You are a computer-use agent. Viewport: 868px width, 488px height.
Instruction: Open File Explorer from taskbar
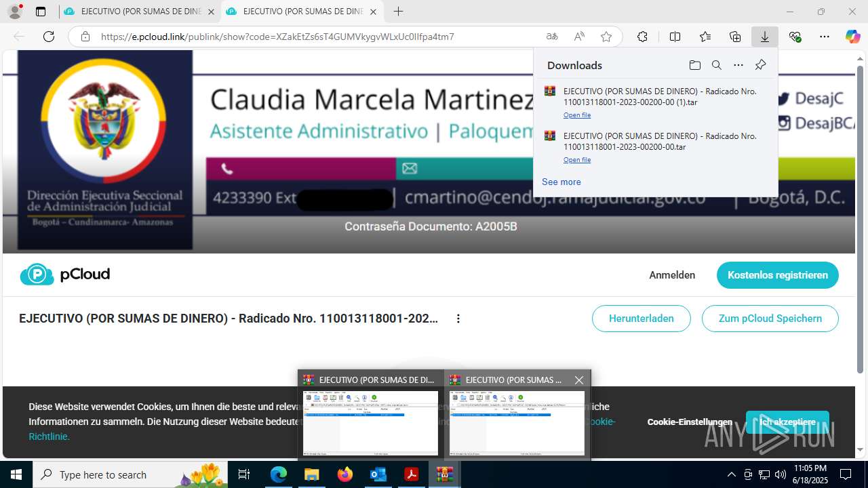point(311,474)
